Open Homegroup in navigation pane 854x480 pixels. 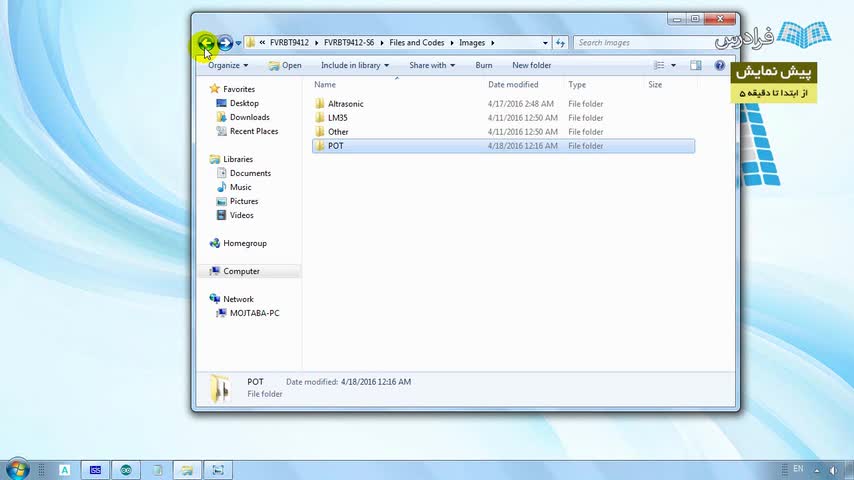pos(245,244)
